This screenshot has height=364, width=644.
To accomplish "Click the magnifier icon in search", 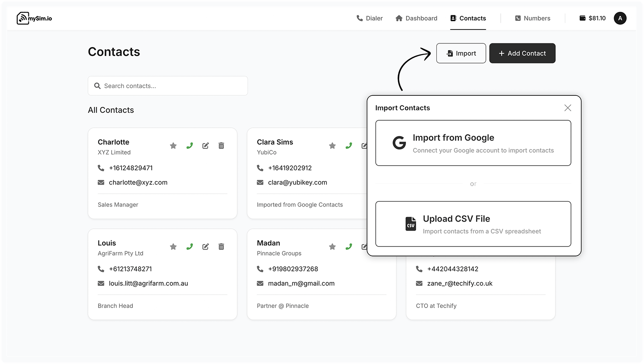I will click(97, 86).
